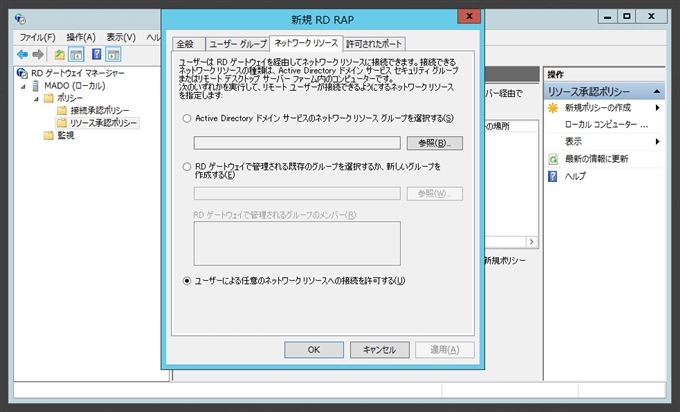Screen dimensions: 680x412
Task: Collapse the ポリシー tree node
Action: (x=37, y=99)
